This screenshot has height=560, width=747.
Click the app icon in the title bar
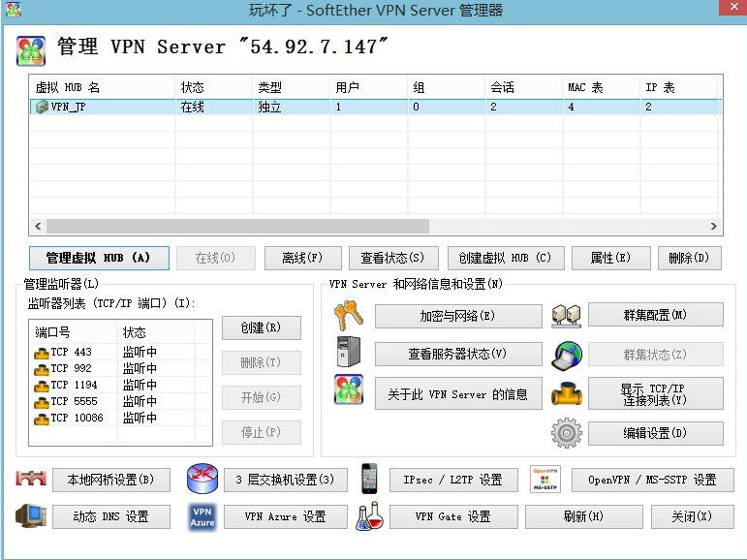coord(14,9)
